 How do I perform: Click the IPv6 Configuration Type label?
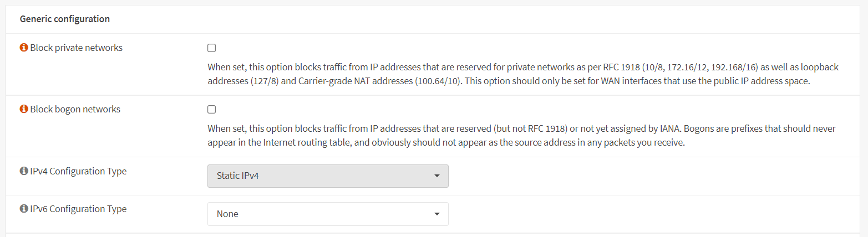78,209
